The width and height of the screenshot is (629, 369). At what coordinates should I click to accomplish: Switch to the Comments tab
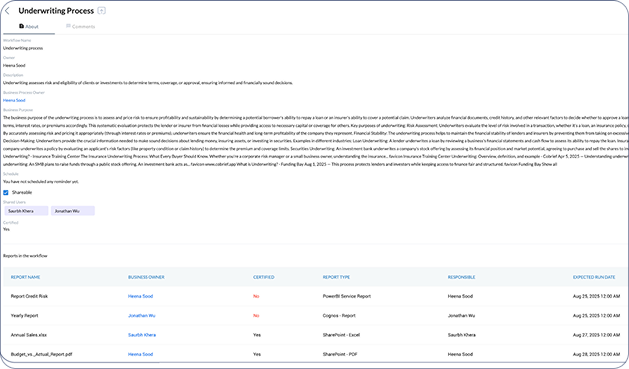[x=81, y=26]
